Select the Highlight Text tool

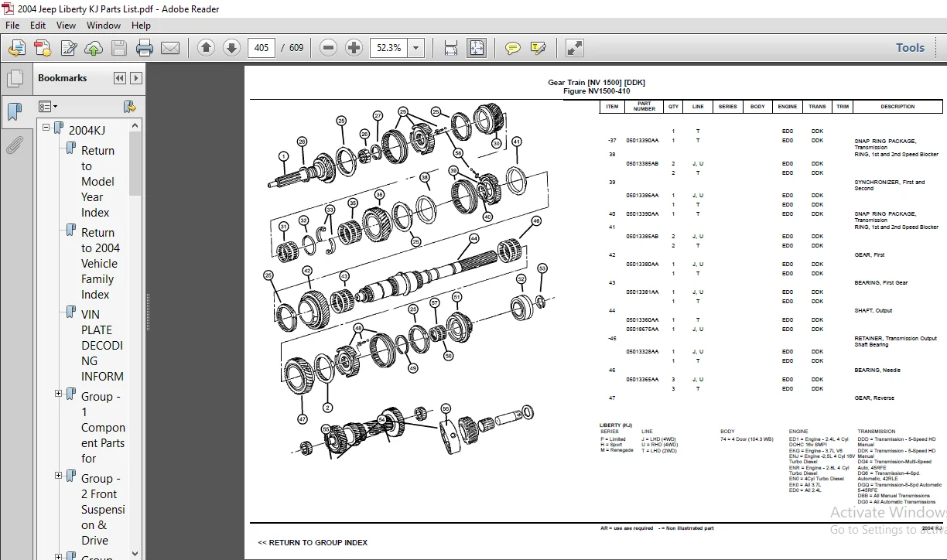click(x=538, y=48)
